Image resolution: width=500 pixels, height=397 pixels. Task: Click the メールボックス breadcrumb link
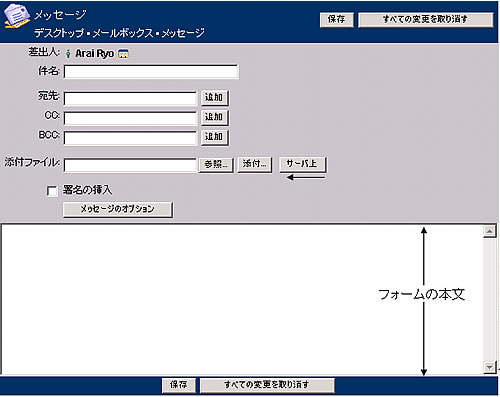123,33
